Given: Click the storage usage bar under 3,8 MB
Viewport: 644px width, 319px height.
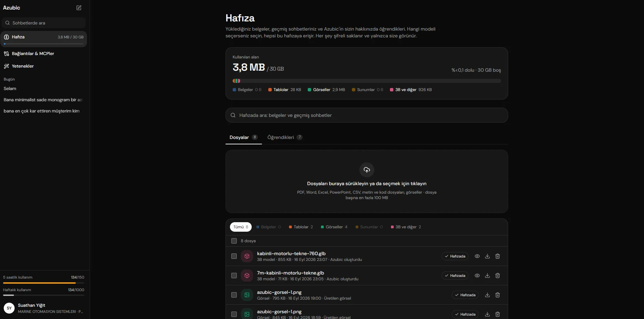Looking at the screenshot, I should point(367,81).
